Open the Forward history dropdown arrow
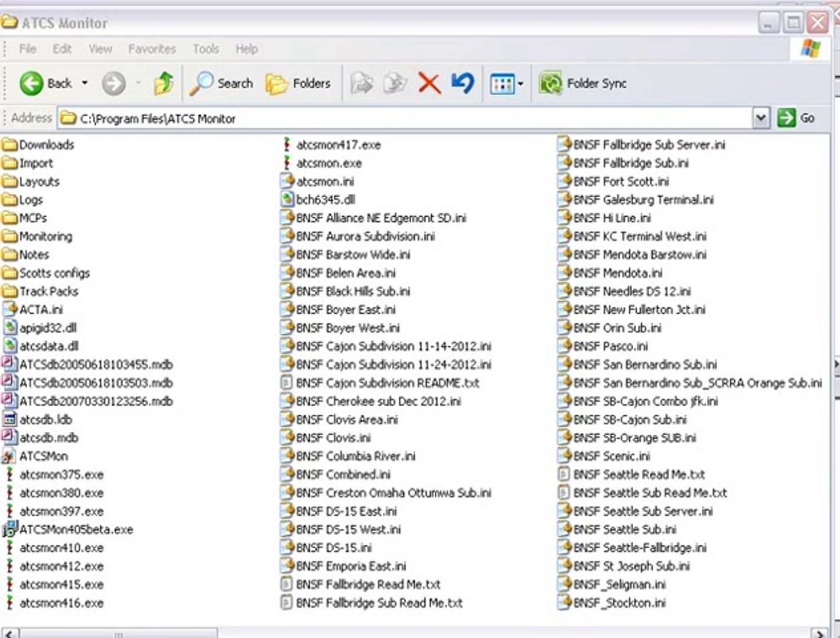 pos(138,83)
